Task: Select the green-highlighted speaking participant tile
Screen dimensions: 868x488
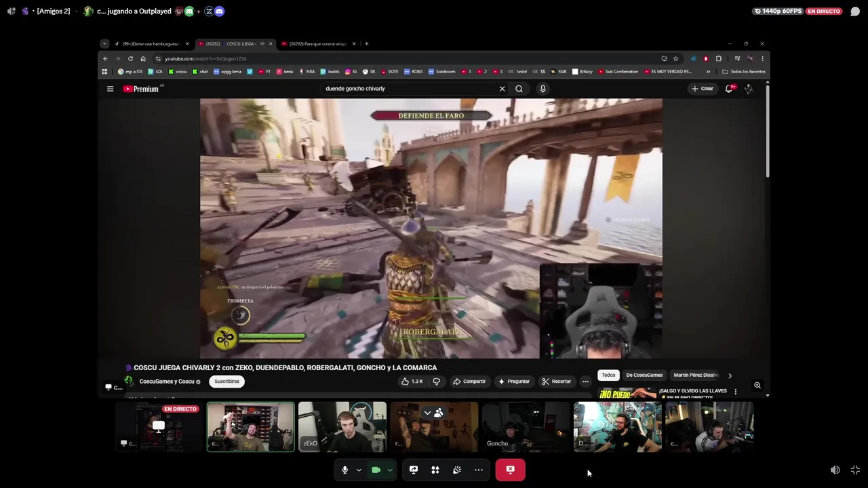Action: click(x=251, y=427)
